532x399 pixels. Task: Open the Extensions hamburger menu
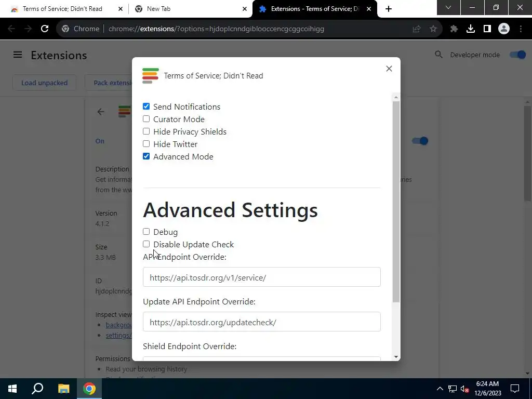pyautogui.click(x=18, y=55)
